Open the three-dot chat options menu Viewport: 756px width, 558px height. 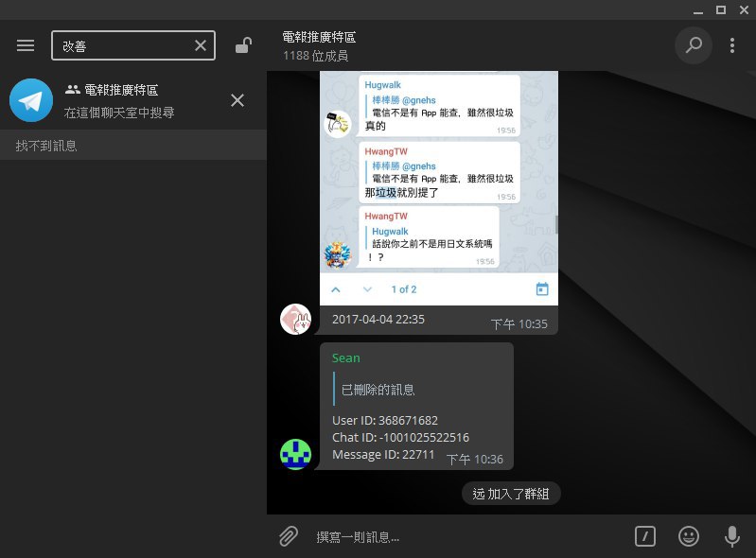point(731,45)
